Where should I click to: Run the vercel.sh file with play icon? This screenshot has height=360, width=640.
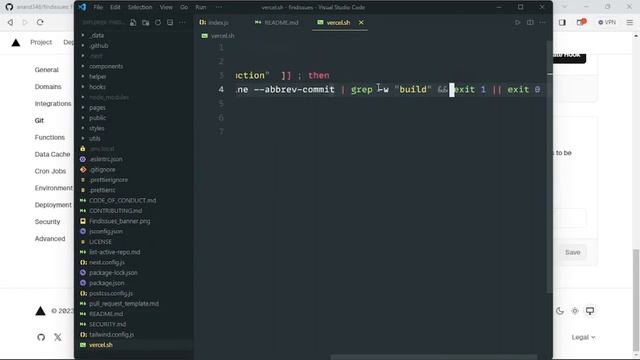(518, 22)
